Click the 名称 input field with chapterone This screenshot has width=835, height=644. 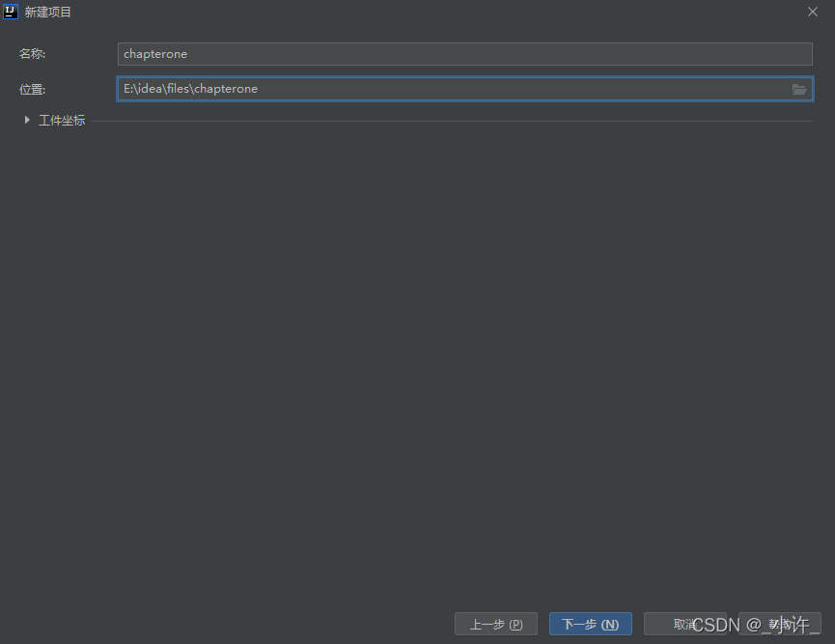[465, 54]
